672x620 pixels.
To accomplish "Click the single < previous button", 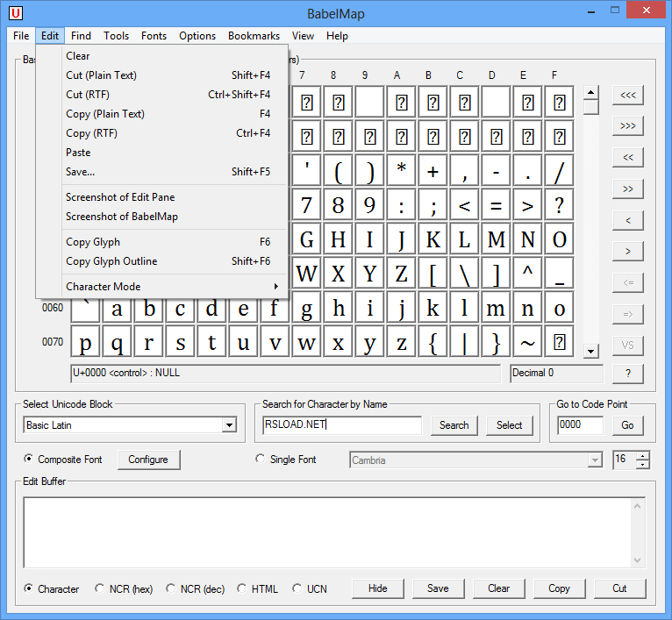I will tap(628, 220).
